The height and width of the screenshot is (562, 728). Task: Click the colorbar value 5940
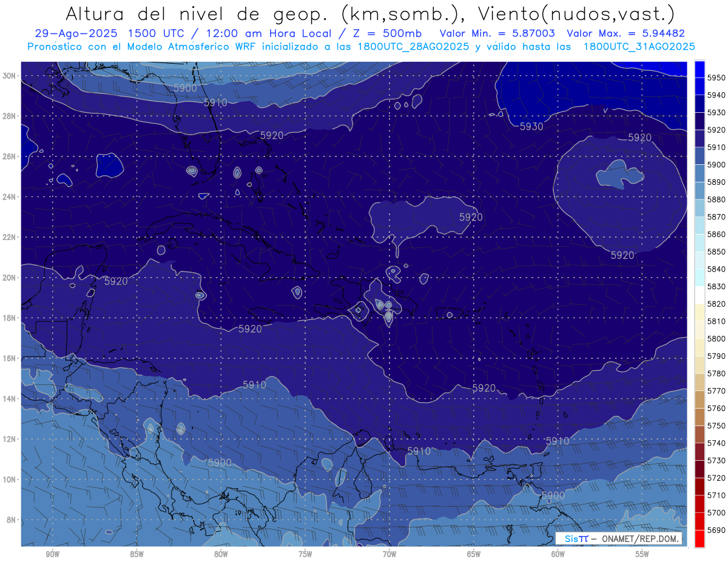716,95
